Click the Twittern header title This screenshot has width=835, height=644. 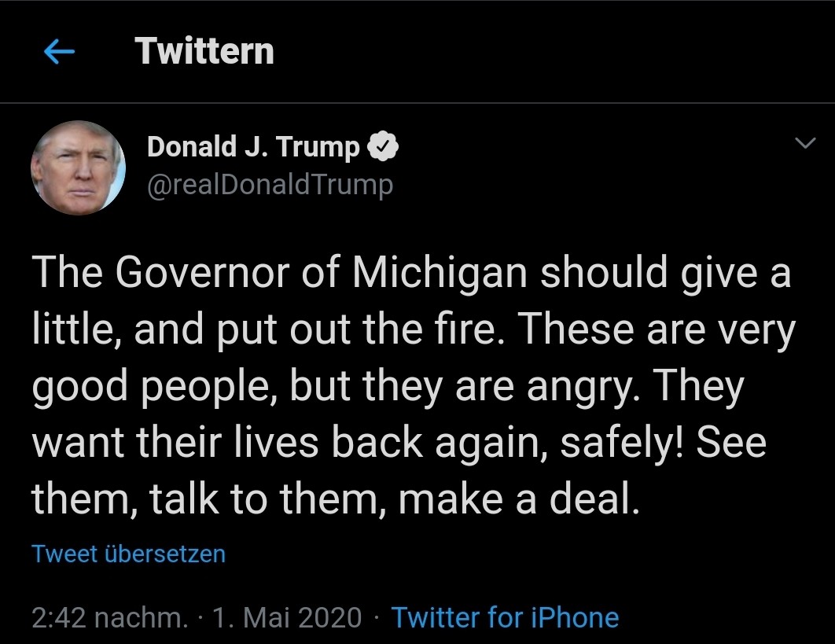tap(204, 52)
